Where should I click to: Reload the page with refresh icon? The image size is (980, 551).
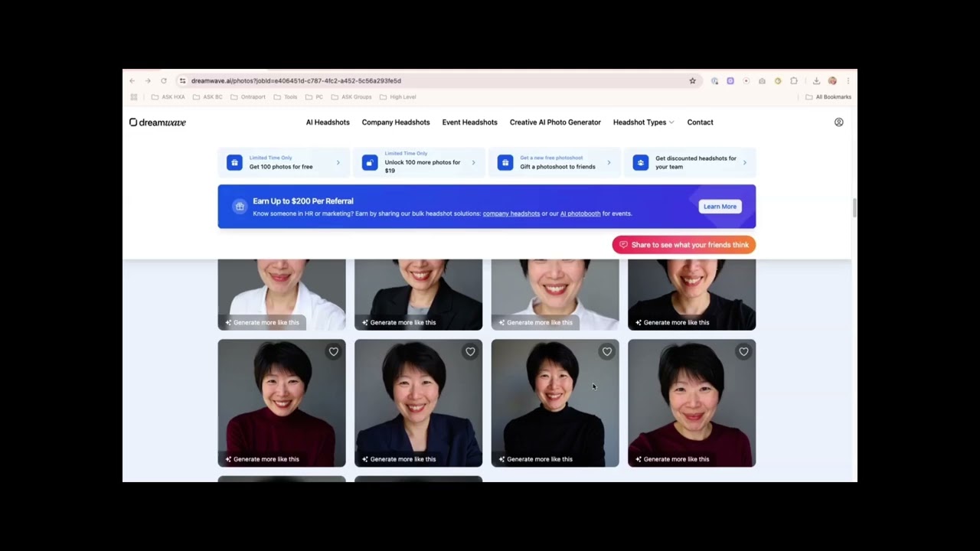[164, 80]
